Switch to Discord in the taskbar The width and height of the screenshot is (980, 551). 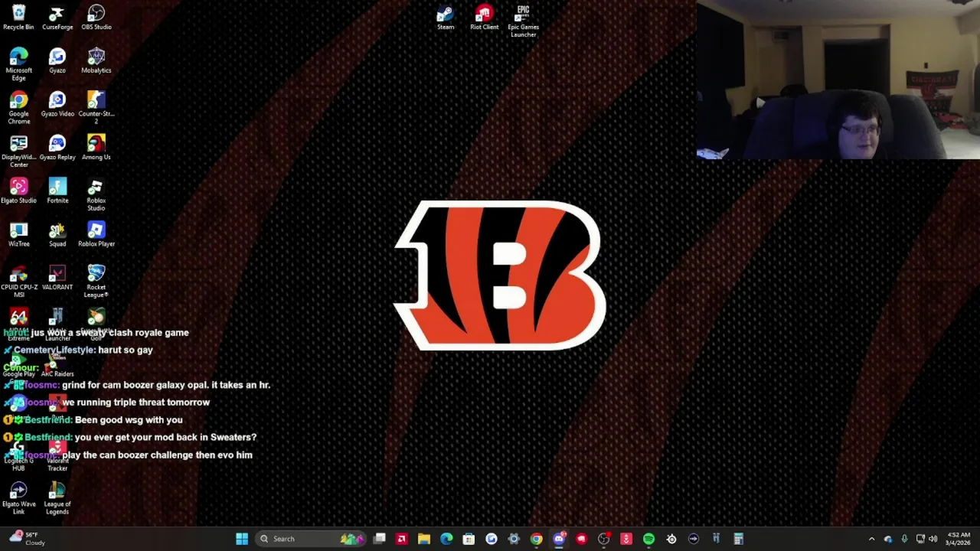click(x=559, y=539)
